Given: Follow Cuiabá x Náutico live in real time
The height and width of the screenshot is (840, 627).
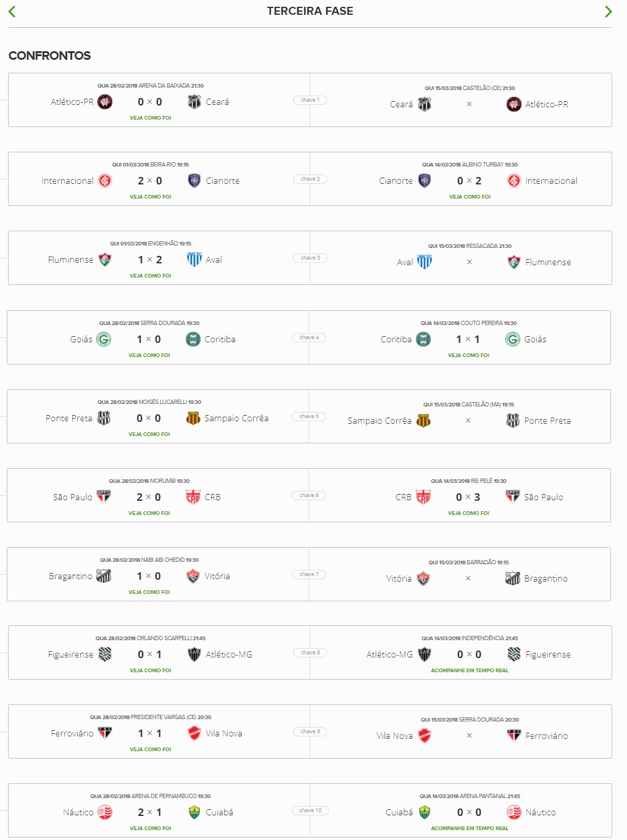Looking at the screenshot, I should [470, 828].
